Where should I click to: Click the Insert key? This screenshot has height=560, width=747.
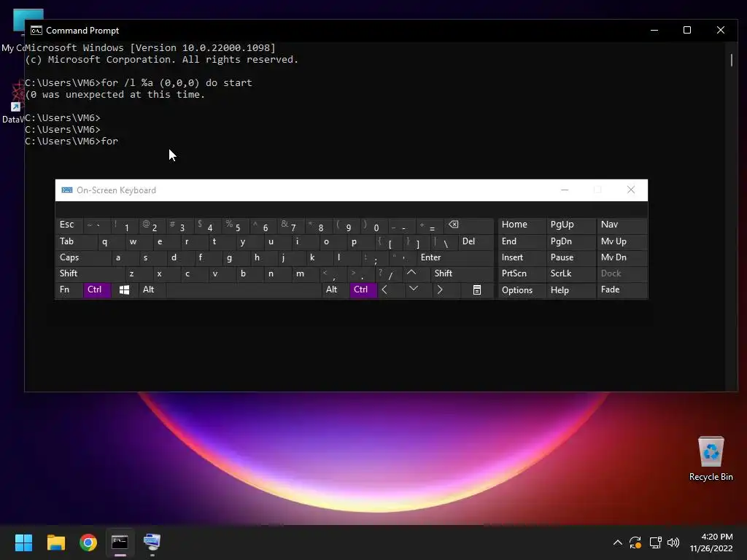coord(522,257)
